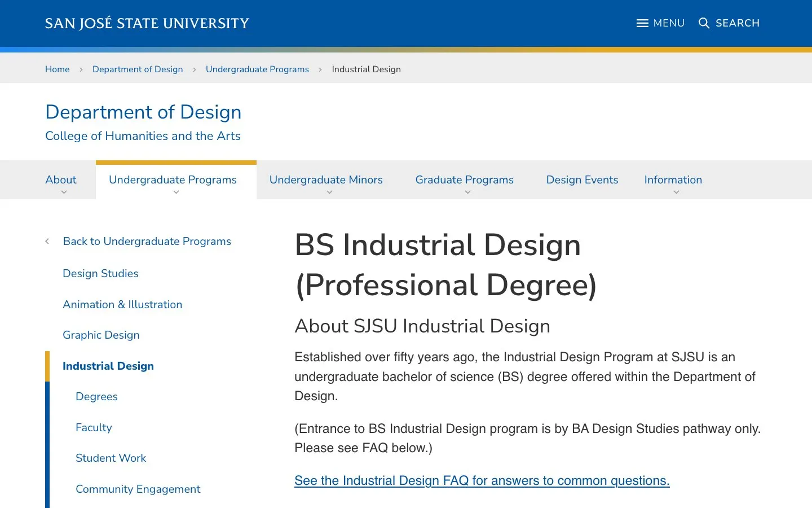
Task: Open the Undergraduate Minors tab
Action: (x=326, y=179)
